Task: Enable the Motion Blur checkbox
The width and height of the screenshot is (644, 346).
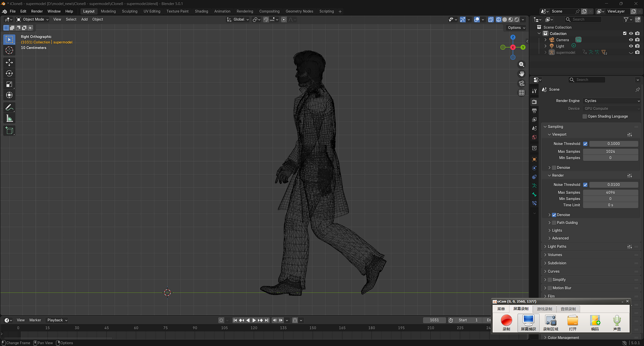Action: click(x=549, y=288)
